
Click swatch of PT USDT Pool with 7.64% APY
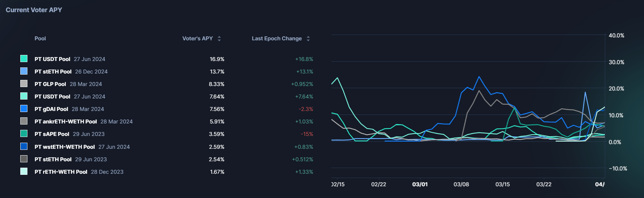point(24,96)
